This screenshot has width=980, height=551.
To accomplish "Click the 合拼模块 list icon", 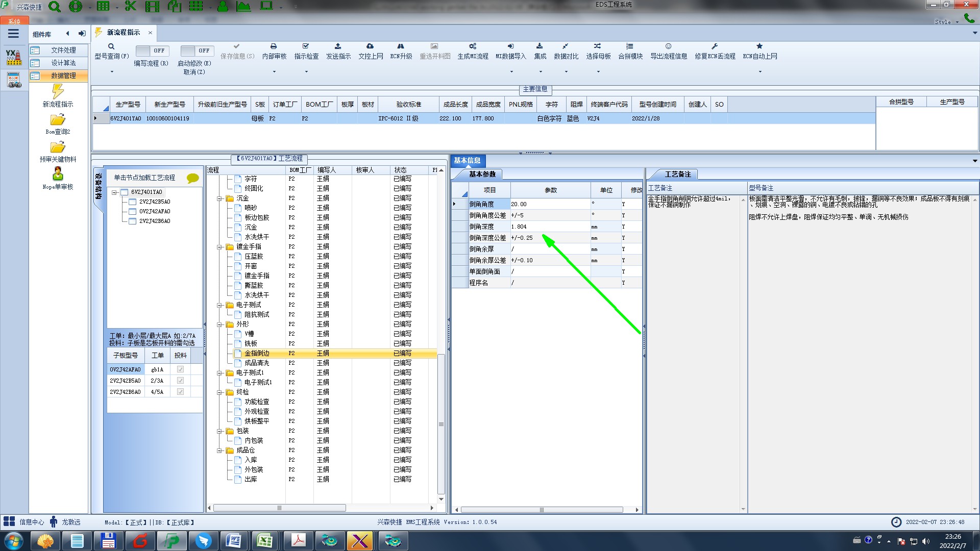I will [630, 46].
